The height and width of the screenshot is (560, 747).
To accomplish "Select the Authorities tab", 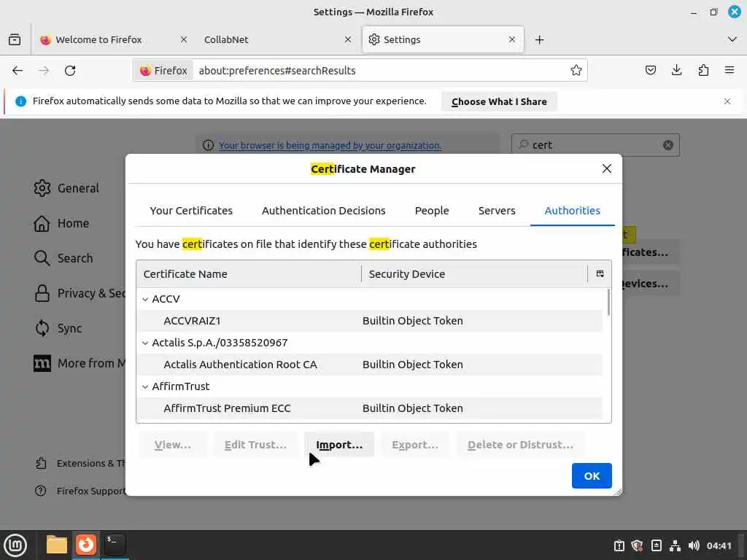I will coord(572,211).
